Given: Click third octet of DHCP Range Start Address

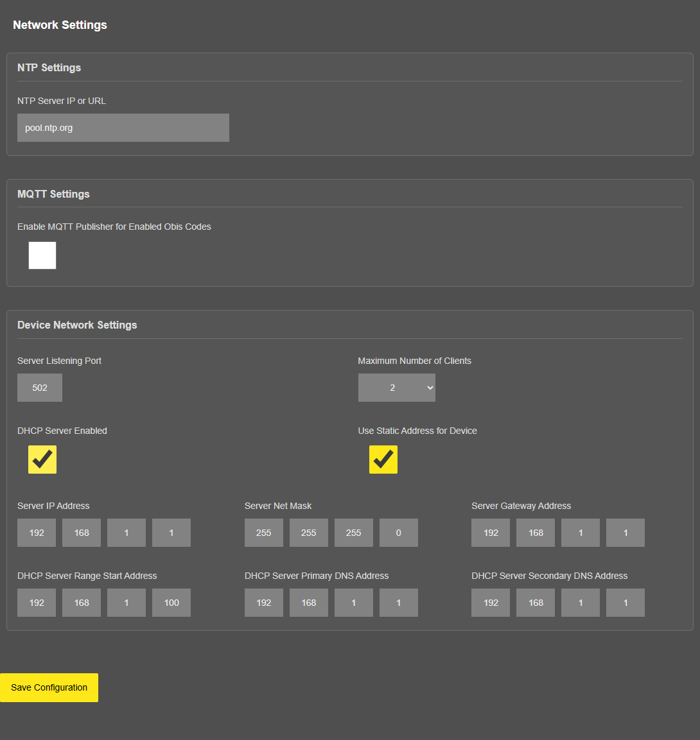Looking at the screenshot, I should click(x=127, y=602).
